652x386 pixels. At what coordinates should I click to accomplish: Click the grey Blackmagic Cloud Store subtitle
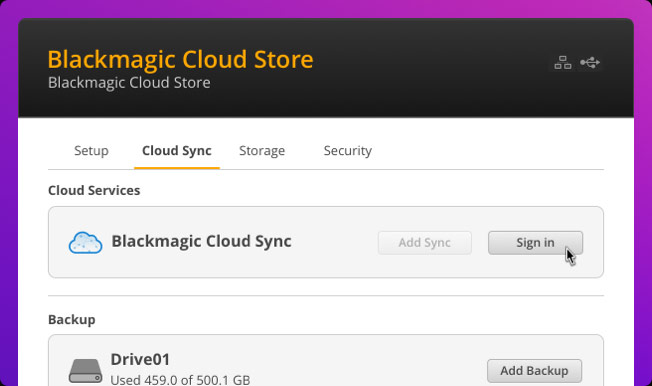click(x=129, y=82)
